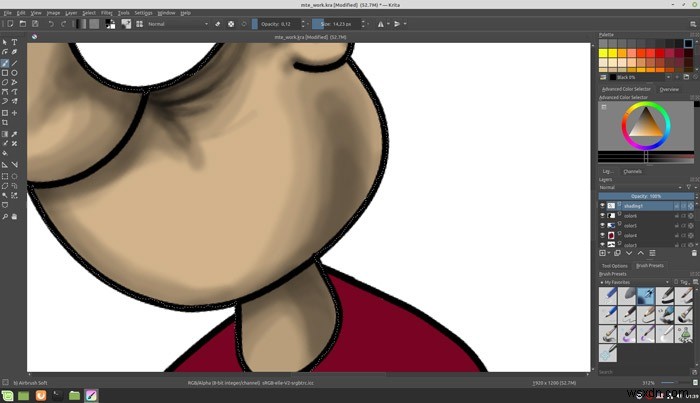Select the Text tool in toolbox

[14, 42]
